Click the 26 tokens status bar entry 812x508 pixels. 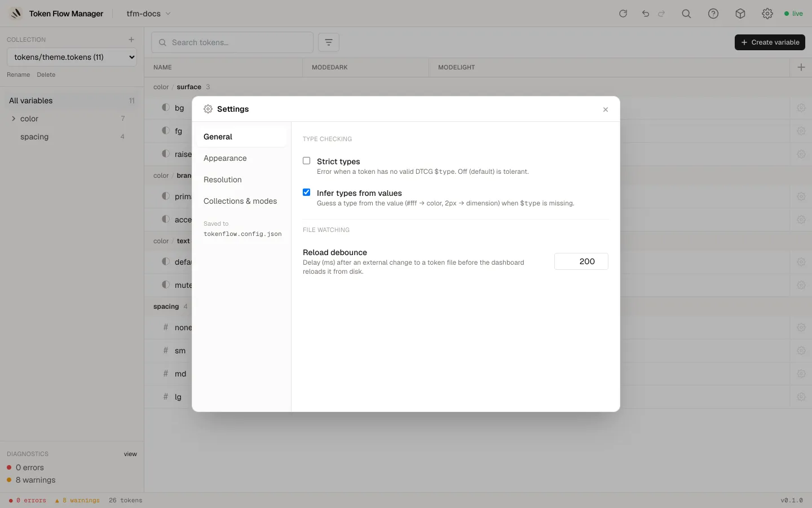pyautogui.click(x=126, y=501)
